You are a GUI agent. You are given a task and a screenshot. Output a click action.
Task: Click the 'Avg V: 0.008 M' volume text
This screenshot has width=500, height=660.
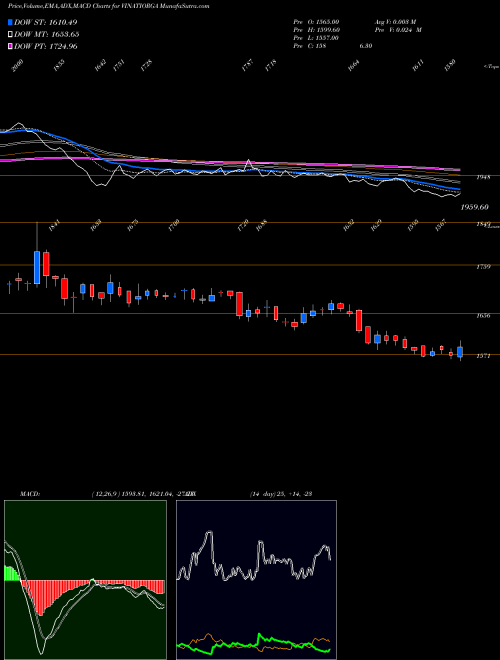coord(395,22)
